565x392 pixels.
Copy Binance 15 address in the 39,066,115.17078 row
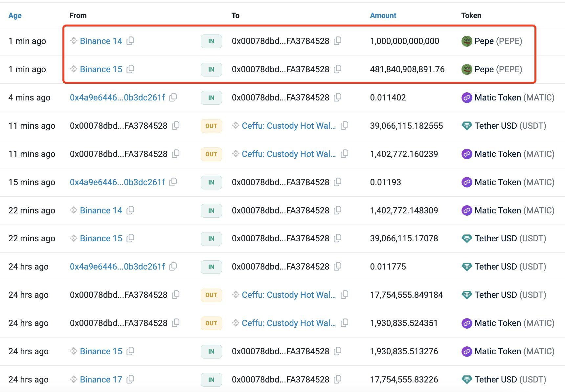[x=130, y=238]
